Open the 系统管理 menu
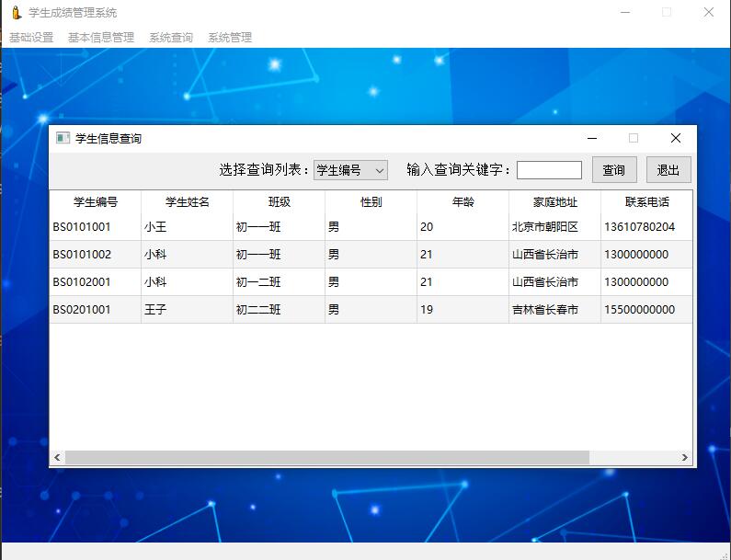731x560 pixels. point(230,38)
